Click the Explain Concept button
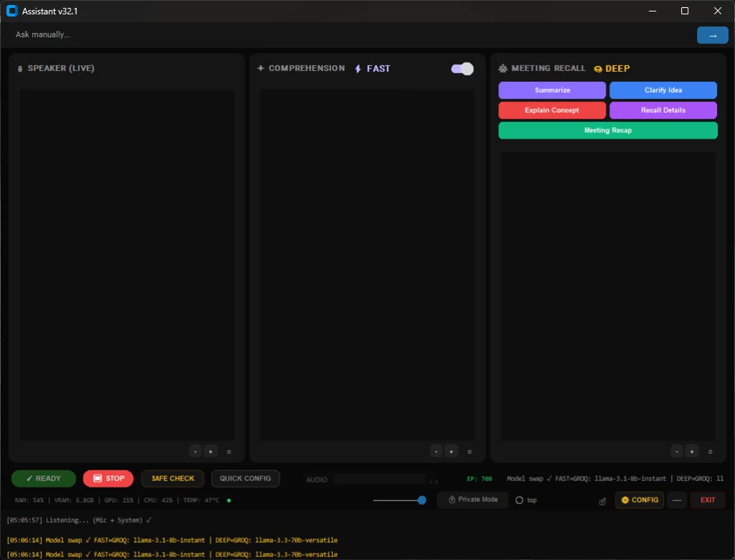The width and height of the screenshot is (735, 560). [x=552, y=111]
